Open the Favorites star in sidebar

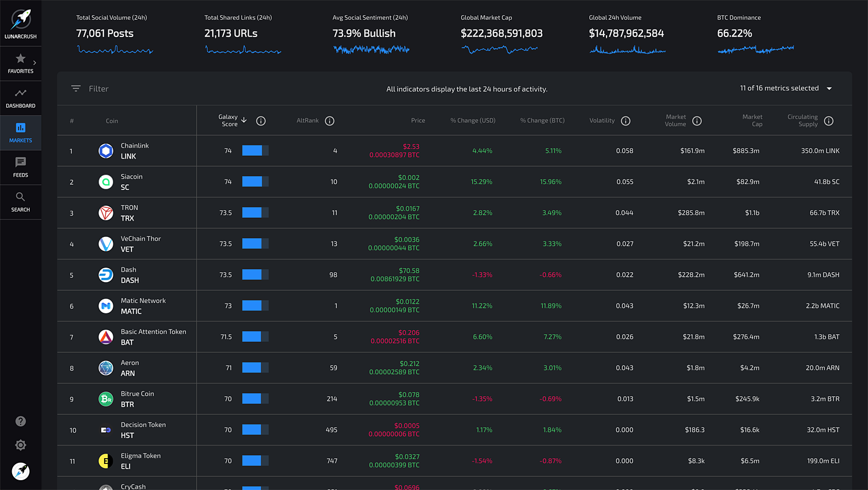[x=20, y=58]
